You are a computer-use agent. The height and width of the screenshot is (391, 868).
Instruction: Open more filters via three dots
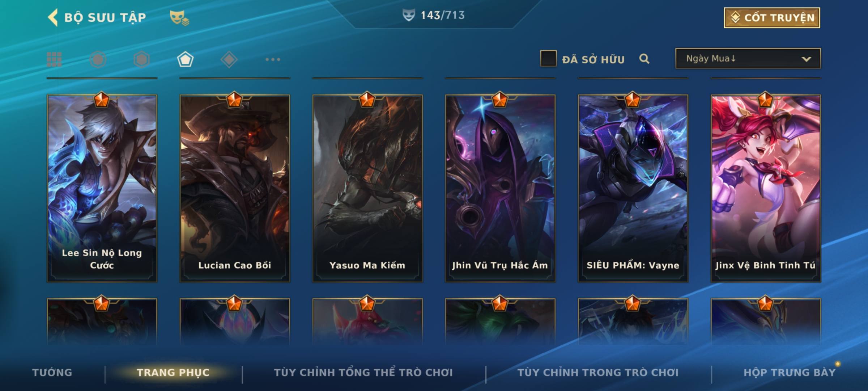tap(273, 59)
